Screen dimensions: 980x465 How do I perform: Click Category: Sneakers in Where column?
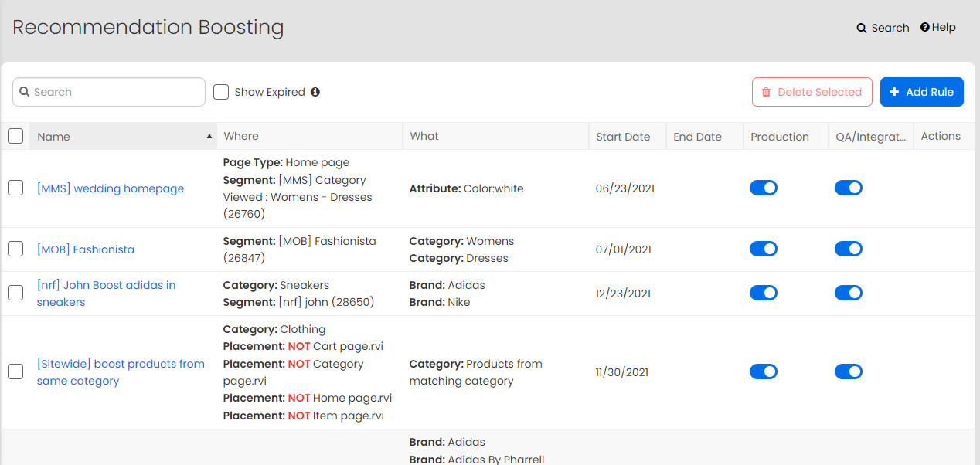[x=276, y=285]
